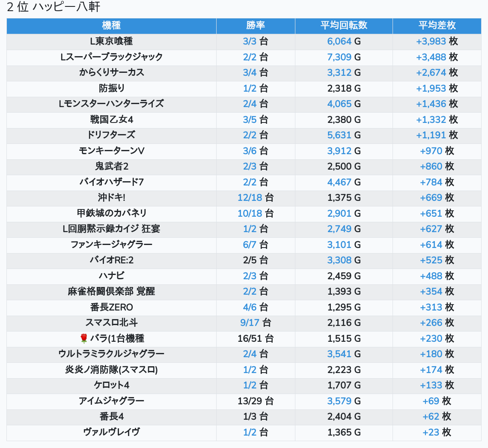This screenshot has height=448, width=488.
Task: Select the Lスーパーブラックジャック machine name
Action: coord(111,57)
